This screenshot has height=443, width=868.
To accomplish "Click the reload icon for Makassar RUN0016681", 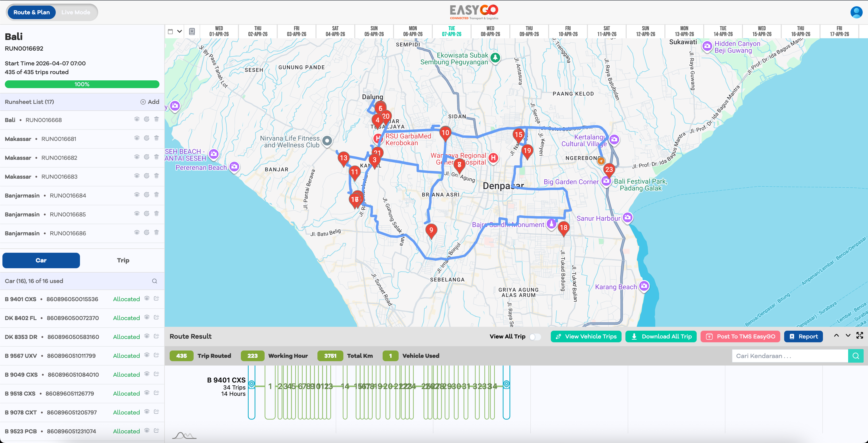I will pyautogui.click(x=146, y=138).
